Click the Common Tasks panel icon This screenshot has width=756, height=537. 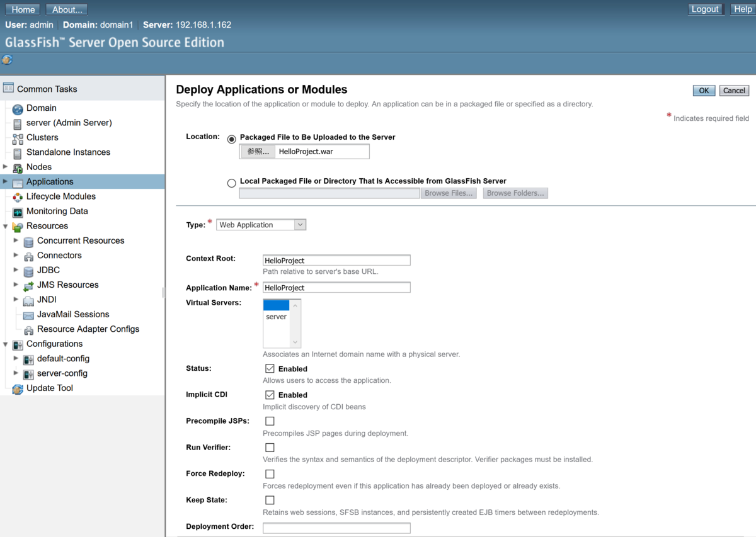pyautogui.click(x=8, y=88)
